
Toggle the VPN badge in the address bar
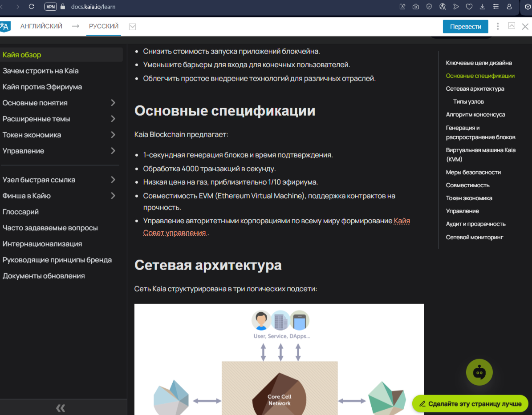[x=49, y=7]
